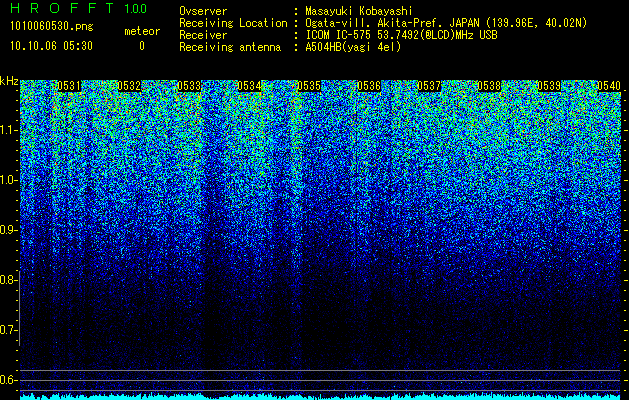Click the 0532 time marker
Viewport: 629px width, 400px height.
pos(129,86)
